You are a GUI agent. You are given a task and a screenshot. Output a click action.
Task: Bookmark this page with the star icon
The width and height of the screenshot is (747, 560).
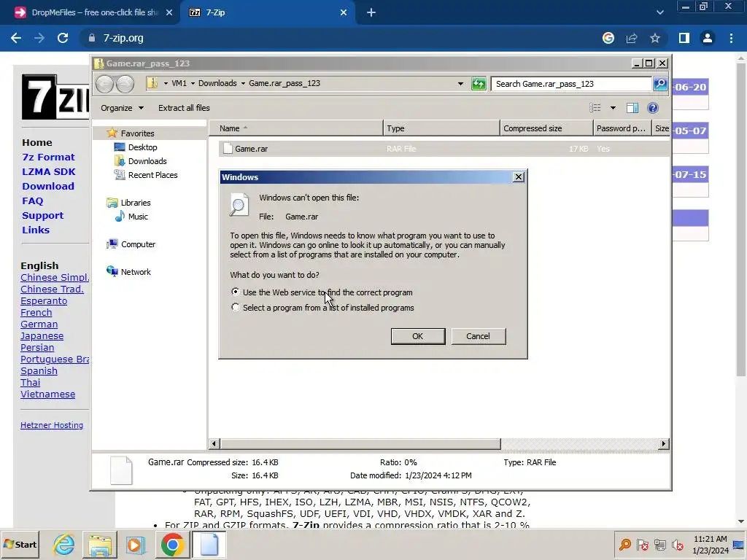pyautogui.click(x=655, y=38)
